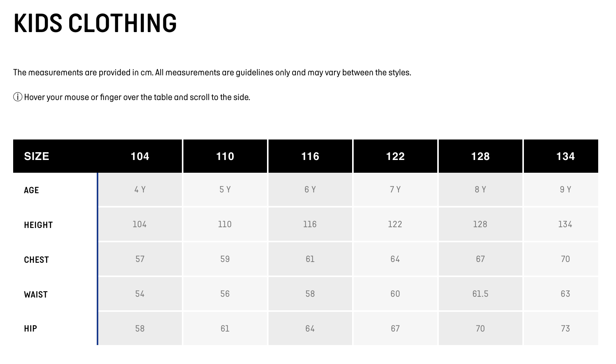Viewport: 616px width, 364px height.
Task: Click the HIP row label
Action: [31, 328]
